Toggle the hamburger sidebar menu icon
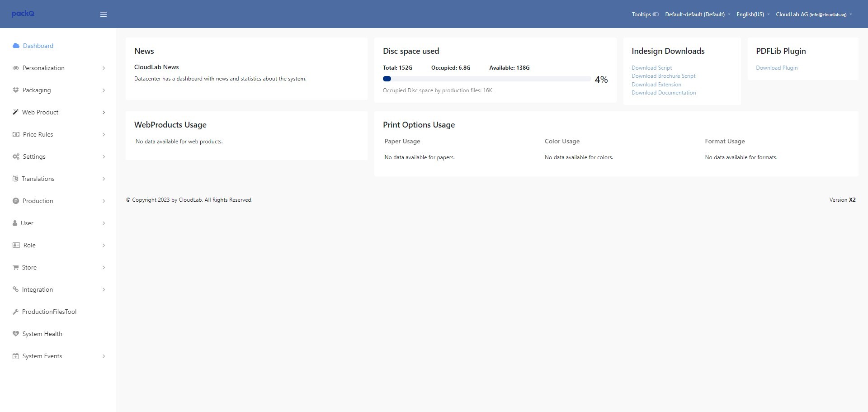The width and height of the screenshot is (868, 412). coord(104,14)
